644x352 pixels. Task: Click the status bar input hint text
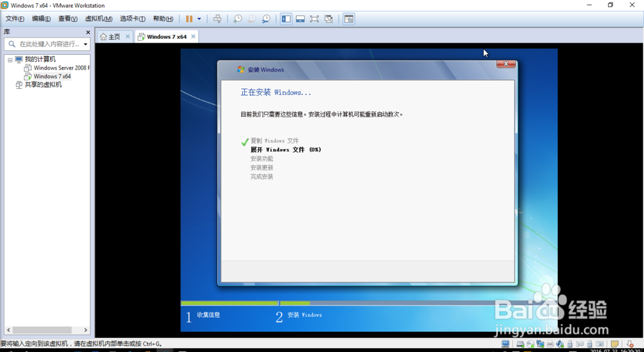point(81,344)
